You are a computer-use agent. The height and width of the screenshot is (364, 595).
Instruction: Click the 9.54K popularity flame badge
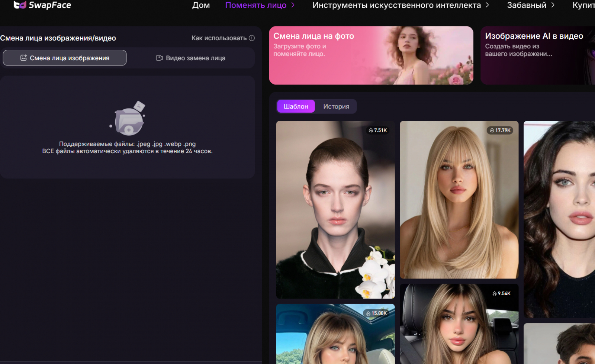click(x=501, y=293)
